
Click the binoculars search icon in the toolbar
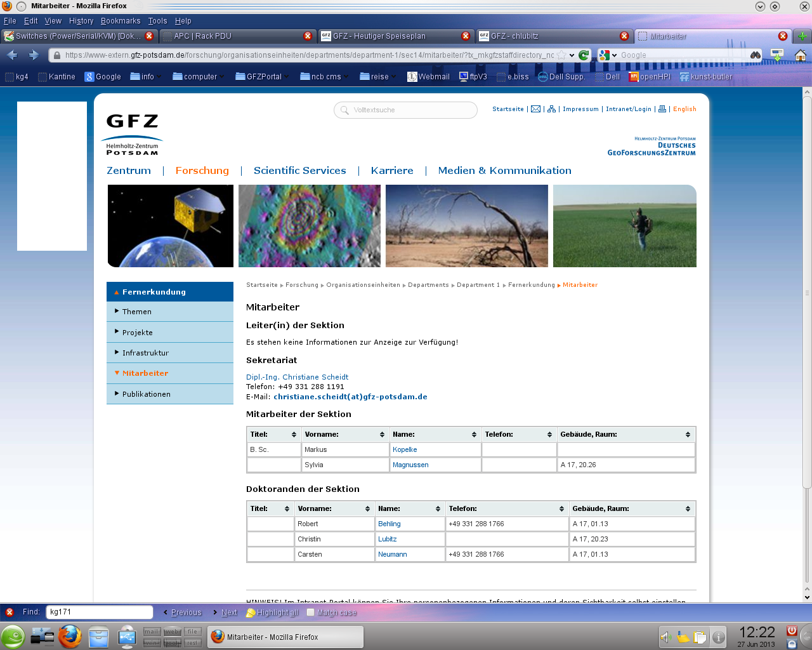756,55
